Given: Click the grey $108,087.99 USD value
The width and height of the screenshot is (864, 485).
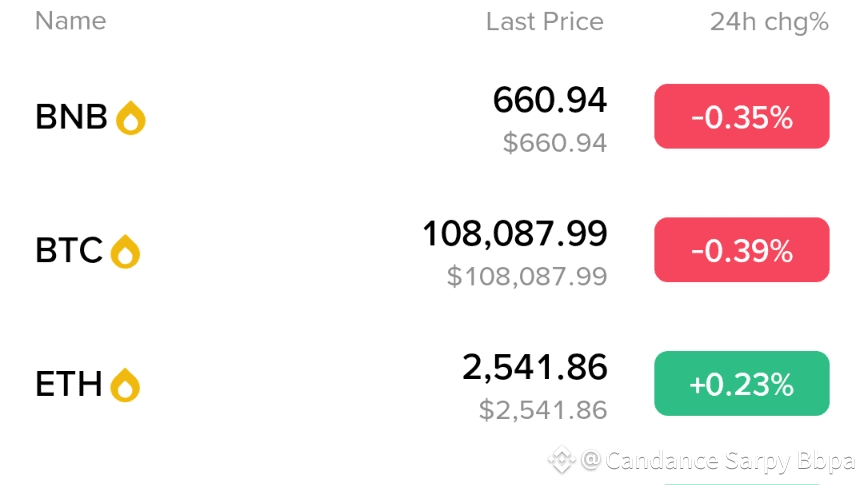Looking at the screenshot, I should coord(526,276).
